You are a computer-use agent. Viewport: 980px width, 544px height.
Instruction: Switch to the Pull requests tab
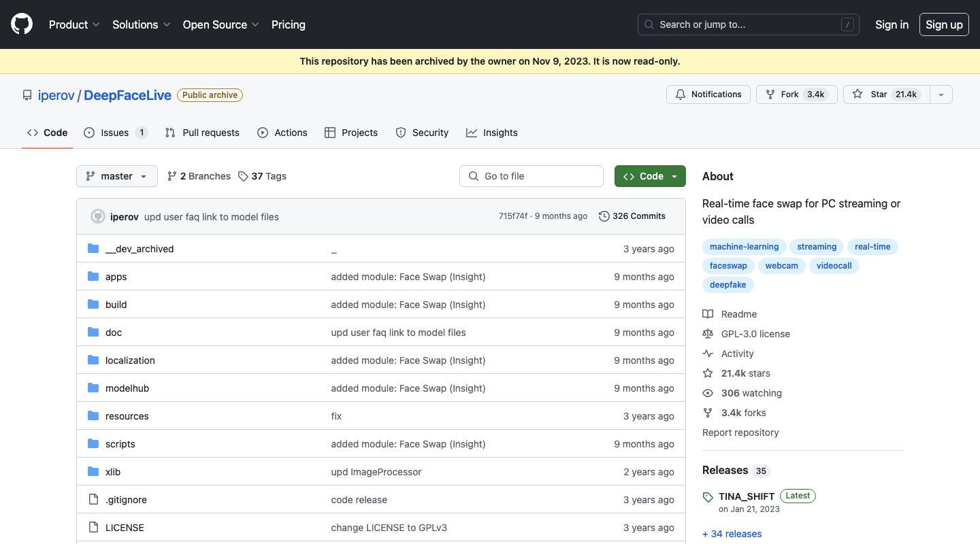pyautogui.click(x=202, y=133)
